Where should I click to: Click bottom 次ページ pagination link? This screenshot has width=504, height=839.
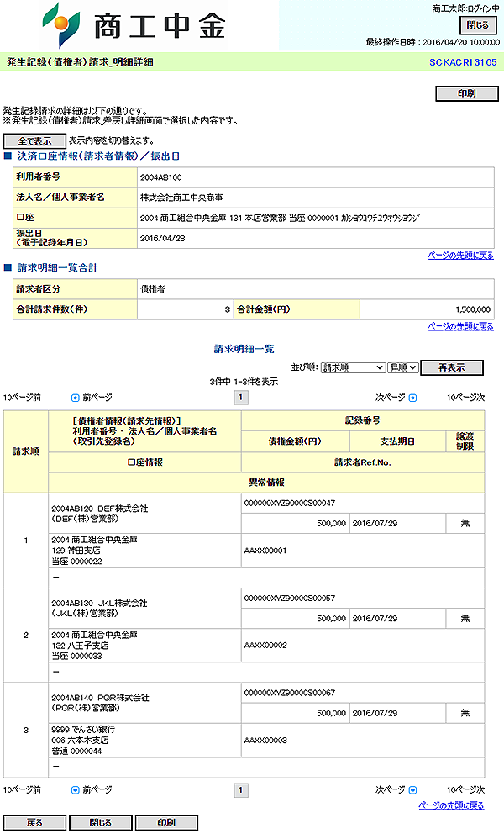pyautogui.click(x=390, y=790)
